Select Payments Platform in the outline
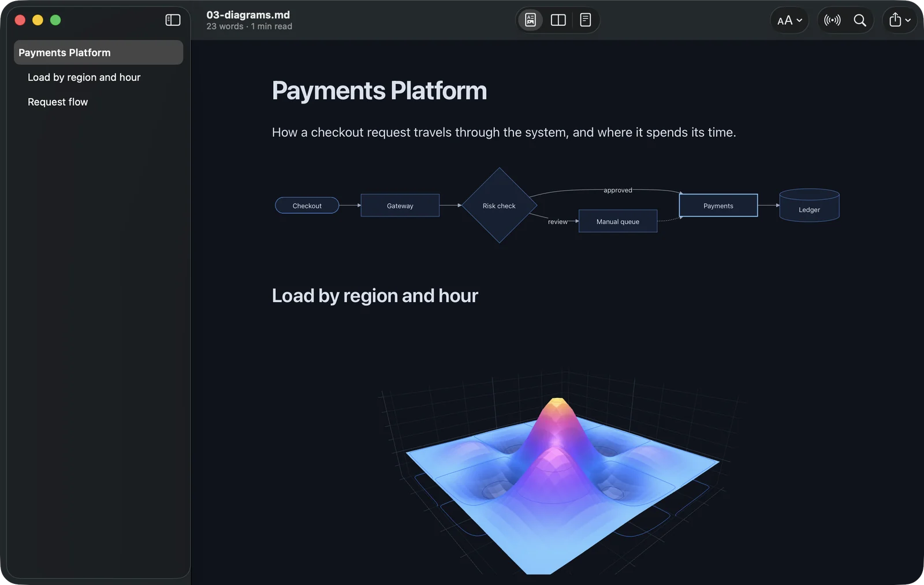The image size is (924, 585). pyautogui.click(x=99, y=53)
